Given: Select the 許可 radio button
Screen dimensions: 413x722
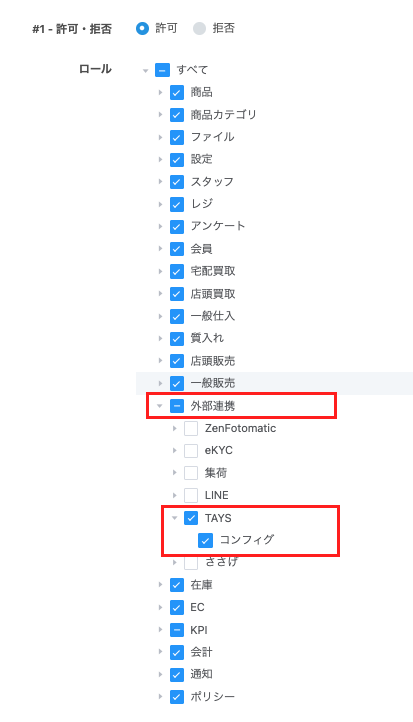Looking at the screenshot, I should (x=143, y=29).
